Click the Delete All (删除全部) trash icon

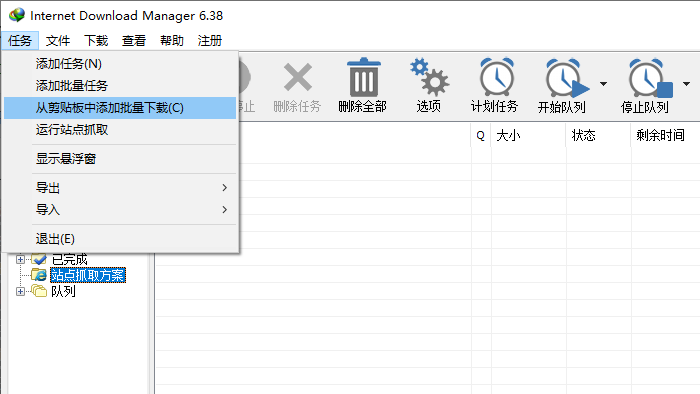coord(363,77)
